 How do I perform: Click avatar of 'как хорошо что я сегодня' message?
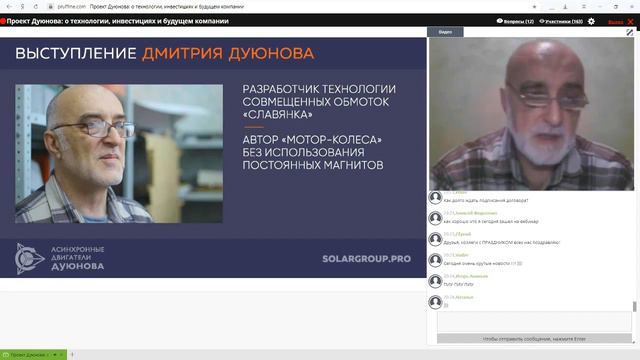(435, 218)
